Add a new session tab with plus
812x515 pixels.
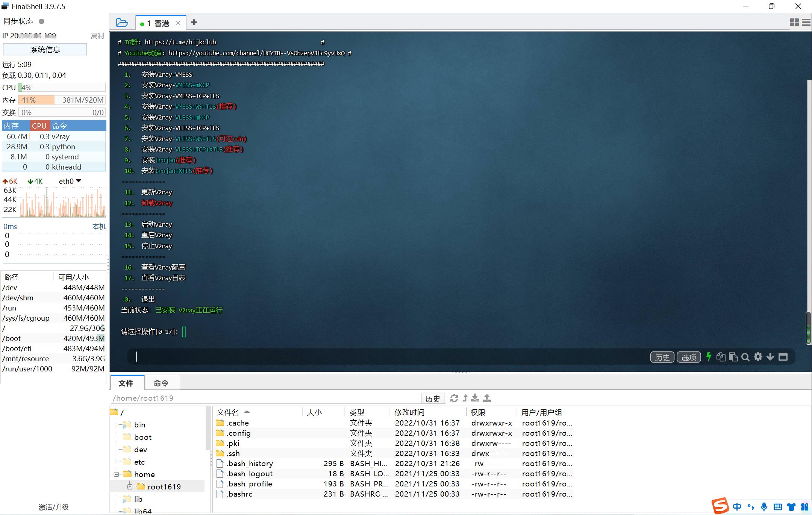(194, 23)
